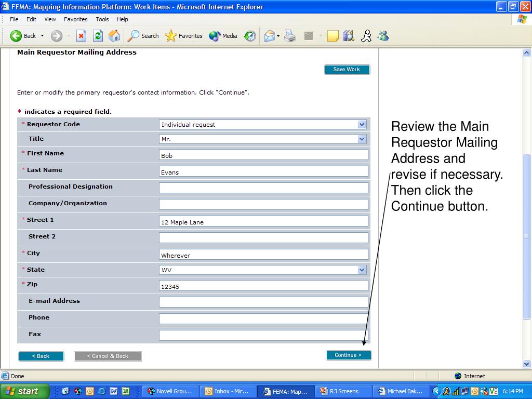Click the page scrollbar up arrow
The height and width of the screenshot is (399, 532).
pos(527,52)
